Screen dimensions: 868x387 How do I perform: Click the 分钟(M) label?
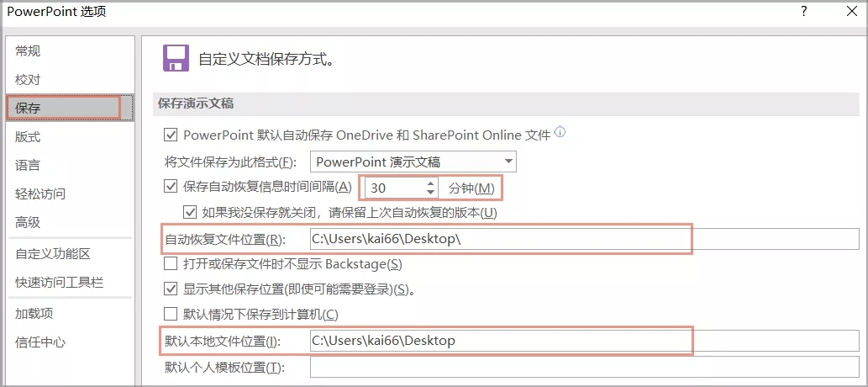(x=471, y=188)
